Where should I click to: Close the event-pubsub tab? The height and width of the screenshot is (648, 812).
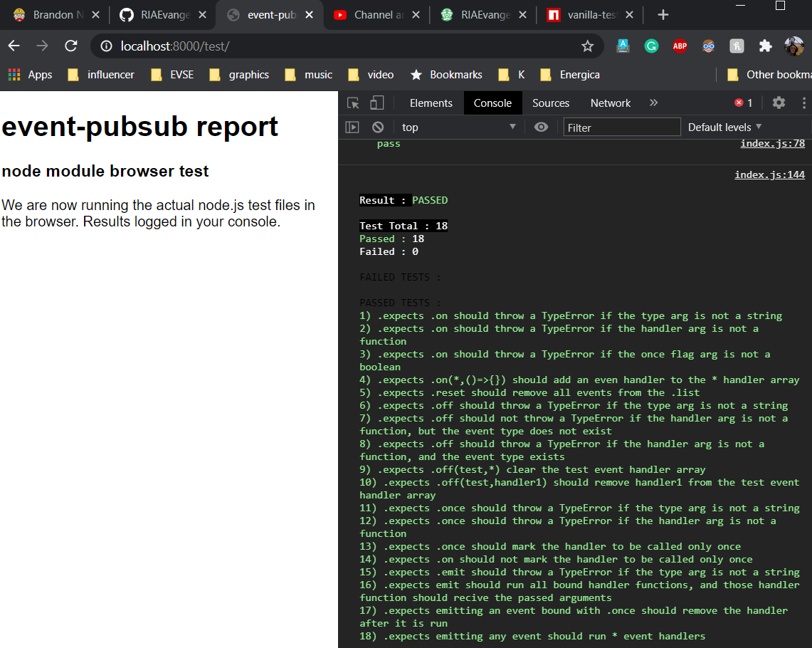(x=309, y=15)
